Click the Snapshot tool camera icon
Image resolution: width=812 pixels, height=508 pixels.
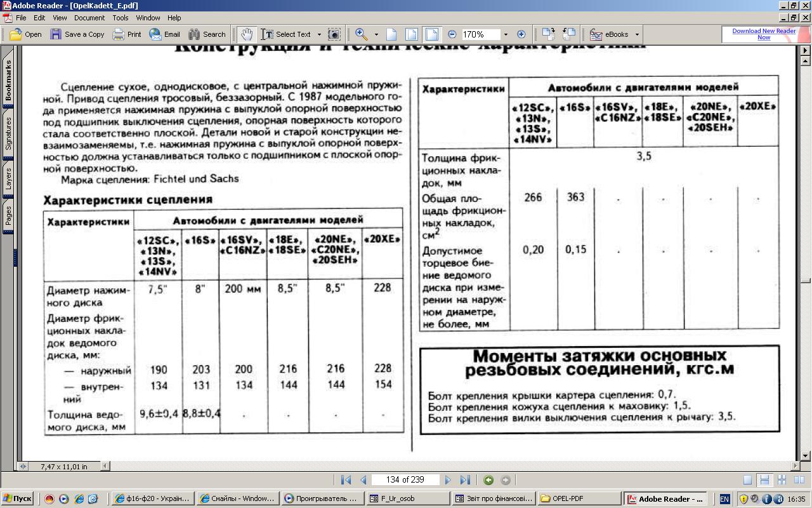334,34
